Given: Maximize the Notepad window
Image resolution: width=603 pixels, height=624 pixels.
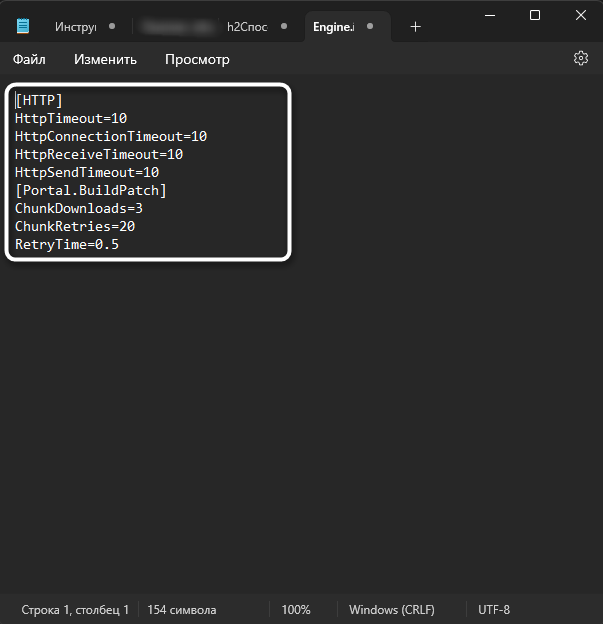Looking at the screenshot, I should coord(535,15).
